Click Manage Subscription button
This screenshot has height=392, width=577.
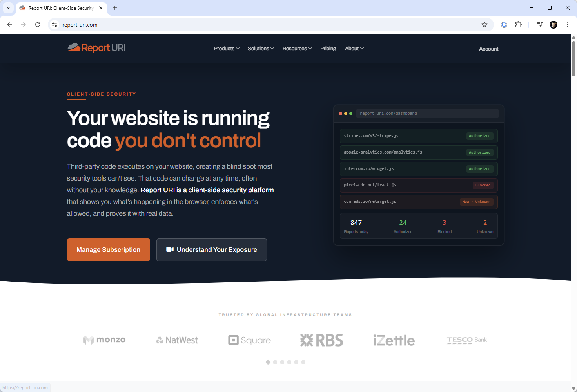(109, 250)
